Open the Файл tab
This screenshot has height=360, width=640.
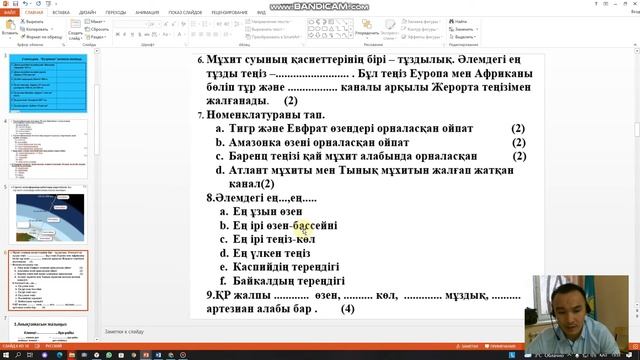[x=9, y=12]
